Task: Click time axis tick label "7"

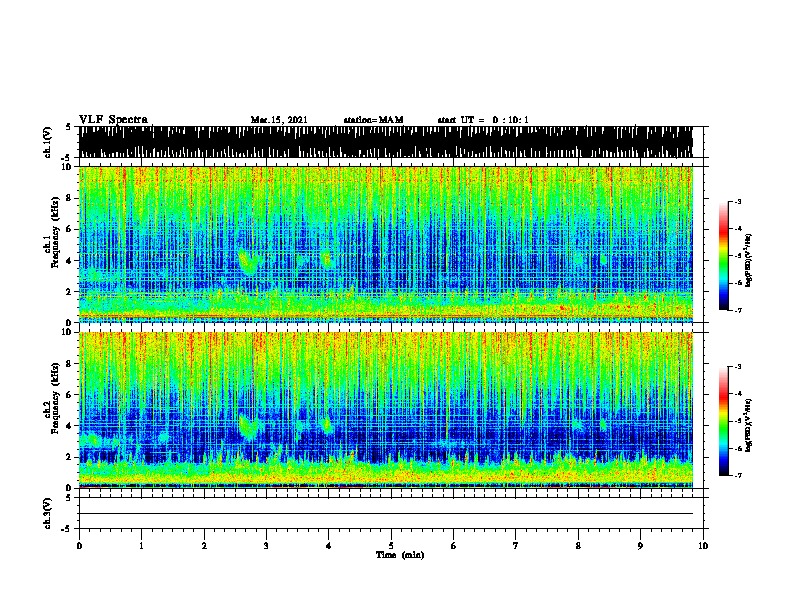Action: pos(516,546)
